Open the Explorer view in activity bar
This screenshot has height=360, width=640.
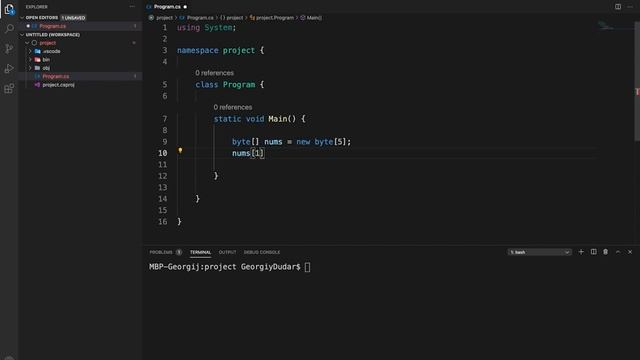pyautogui.click(x=9, y=9)
